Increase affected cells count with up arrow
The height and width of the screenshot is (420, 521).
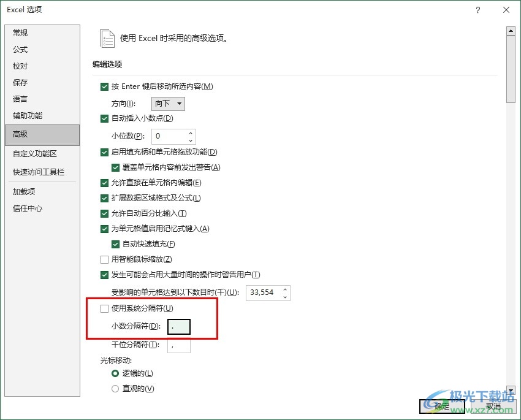tap(285, 290)
